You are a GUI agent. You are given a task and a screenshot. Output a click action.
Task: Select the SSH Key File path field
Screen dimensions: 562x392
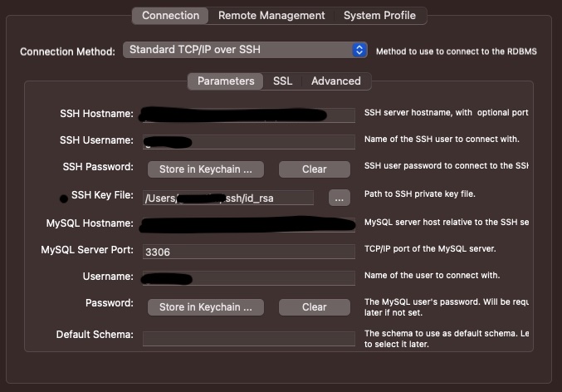coord(228,198)
